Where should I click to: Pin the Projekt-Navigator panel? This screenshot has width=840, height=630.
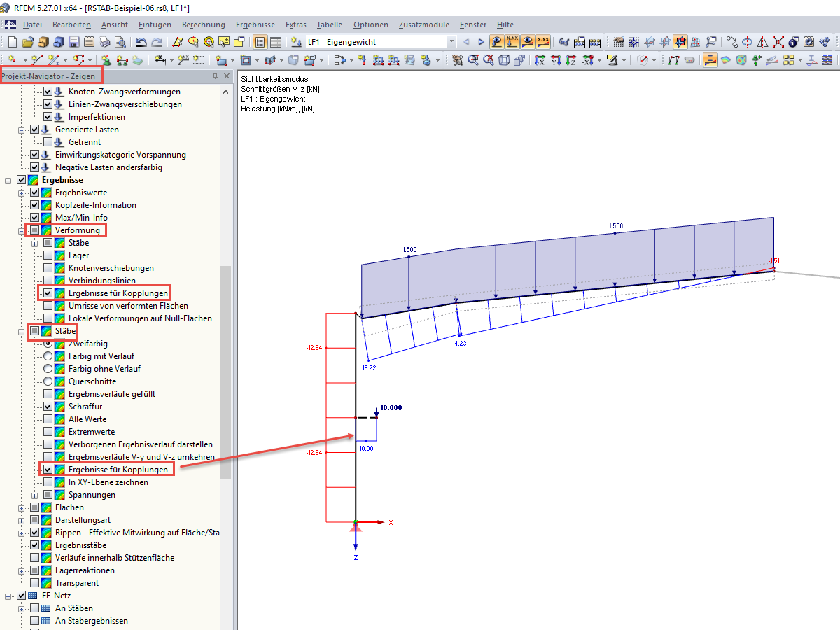216,76
